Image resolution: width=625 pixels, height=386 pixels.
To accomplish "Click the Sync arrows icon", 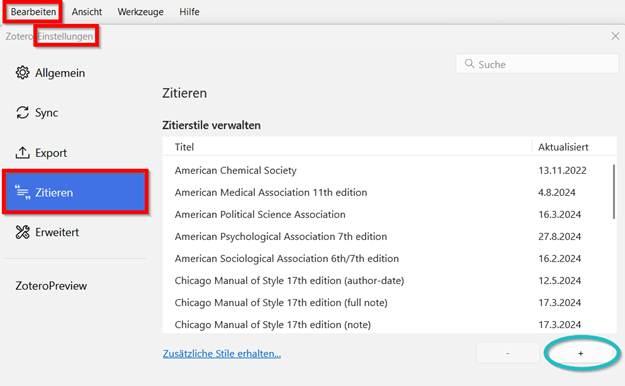I will (22, 112).
